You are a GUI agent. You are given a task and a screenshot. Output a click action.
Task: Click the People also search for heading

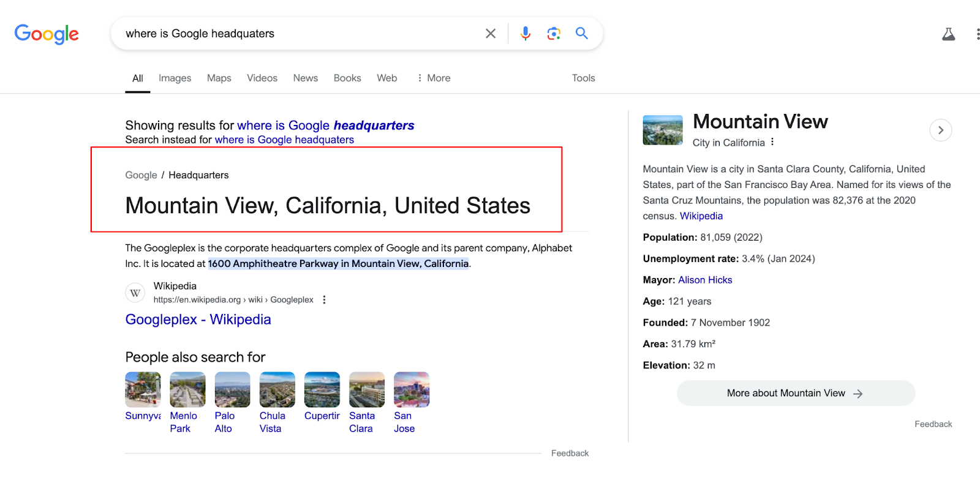point(195,357)
